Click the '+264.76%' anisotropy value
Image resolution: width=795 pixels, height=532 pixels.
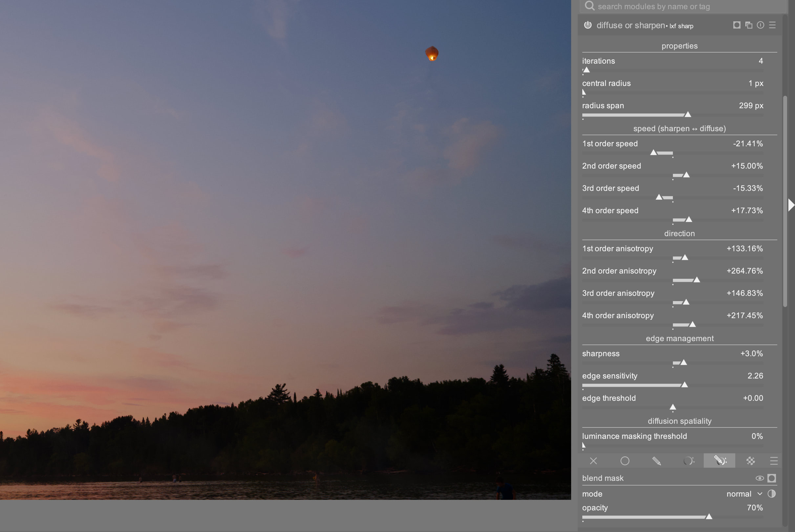[744, 271]
